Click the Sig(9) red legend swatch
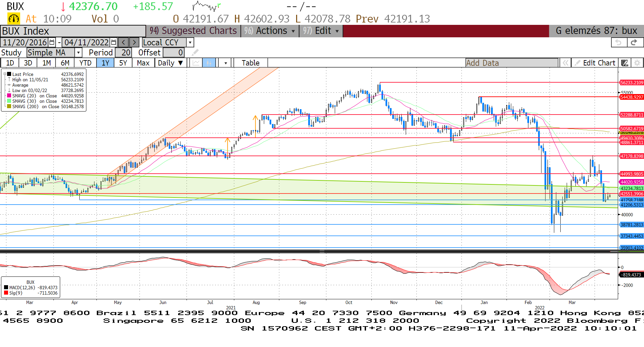 [x=6, y=293]
